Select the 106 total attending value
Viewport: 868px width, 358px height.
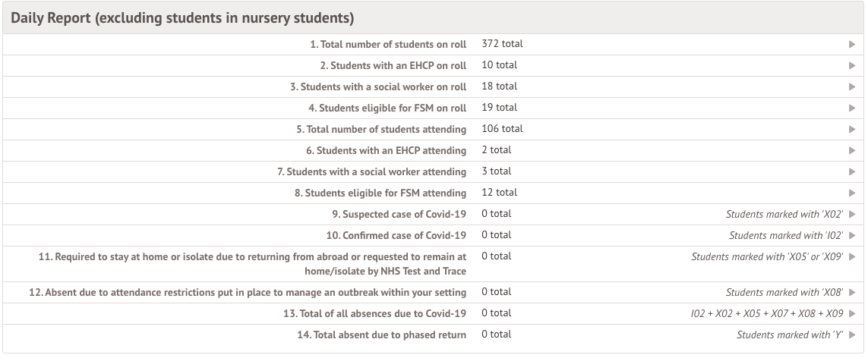502,129
